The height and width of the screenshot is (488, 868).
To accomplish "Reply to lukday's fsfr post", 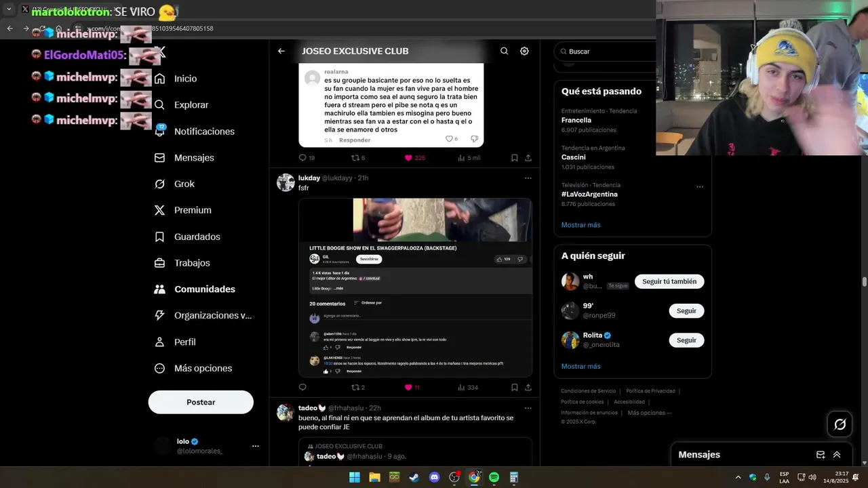I will tap(302, 388).
